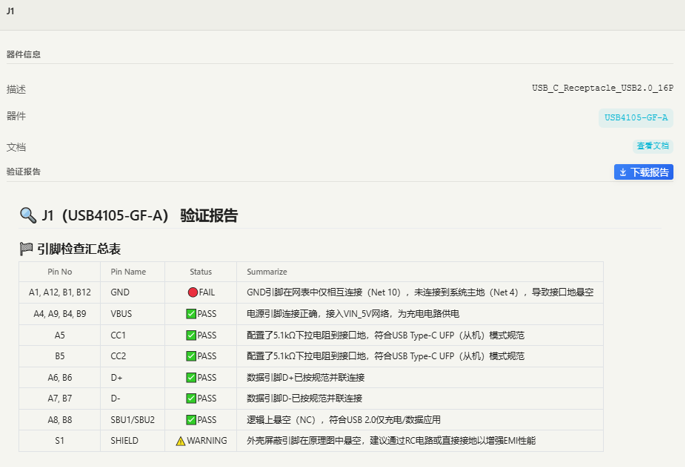This screenshot has height=467, width=685.
Task: Select the cell A4, A9, B4, B9
Action: click(x=60, y=314)
